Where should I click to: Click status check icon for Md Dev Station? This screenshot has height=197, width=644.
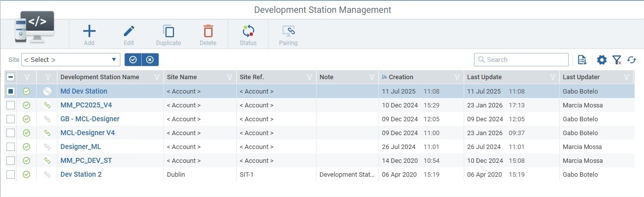27,91
